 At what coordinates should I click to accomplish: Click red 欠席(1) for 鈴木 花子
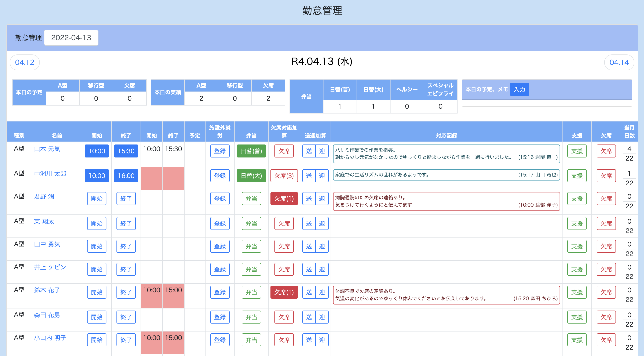(x=284, y=292)
